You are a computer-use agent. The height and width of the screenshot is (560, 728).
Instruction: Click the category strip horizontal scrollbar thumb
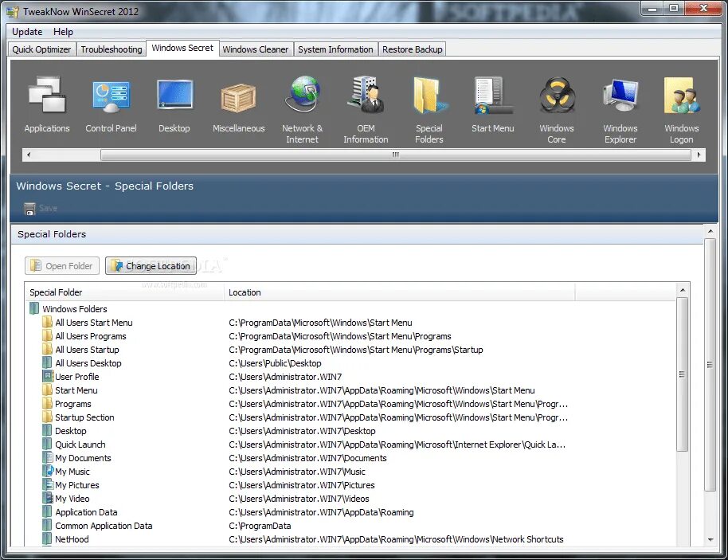[x=396, y=155]
